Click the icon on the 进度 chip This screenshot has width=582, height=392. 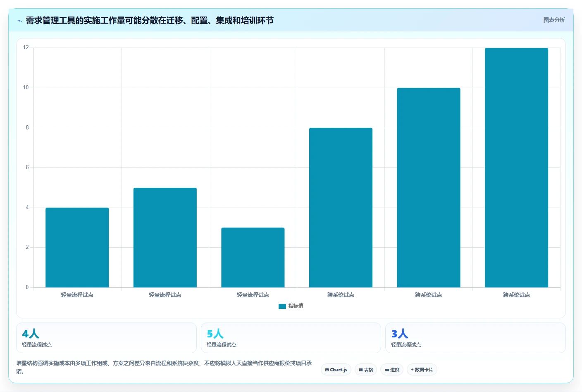(387, 370)
